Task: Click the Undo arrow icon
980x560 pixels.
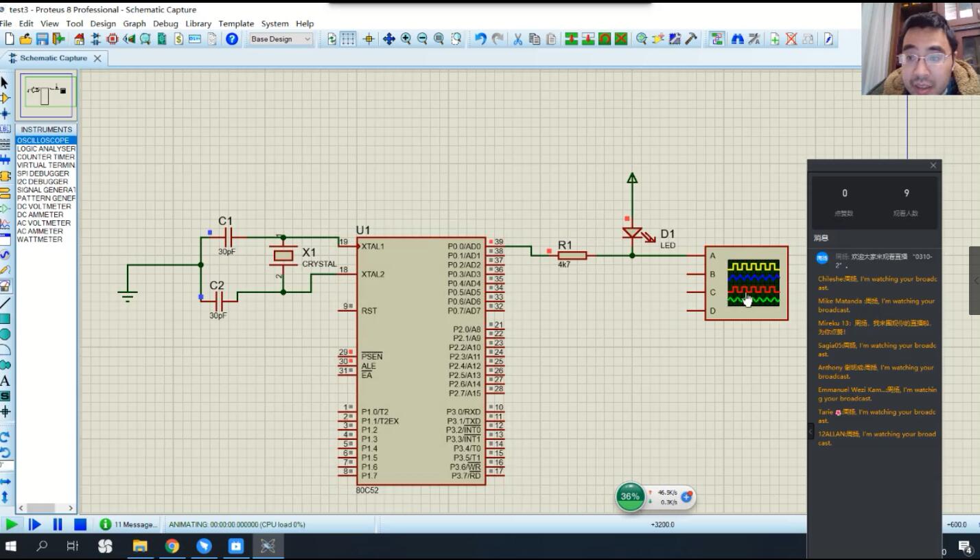Action: pos(480,39)
